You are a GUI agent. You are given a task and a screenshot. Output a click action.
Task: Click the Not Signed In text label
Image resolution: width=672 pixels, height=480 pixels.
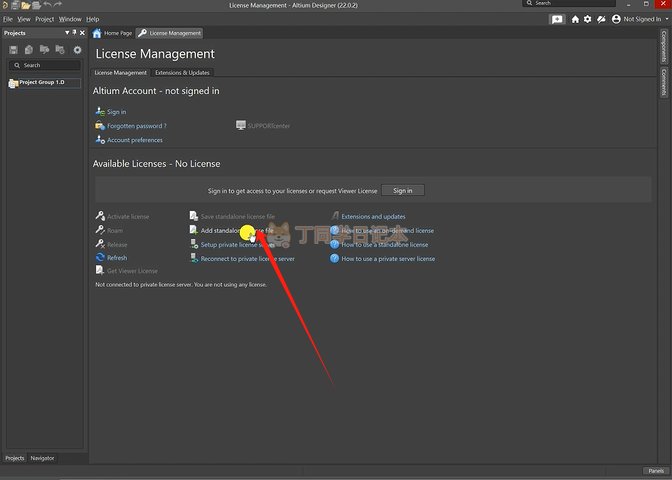(x=642, y=19)
